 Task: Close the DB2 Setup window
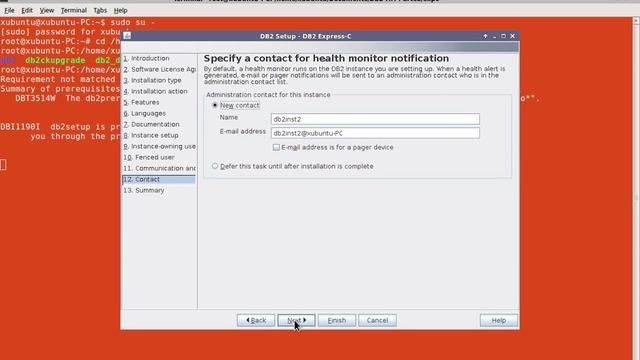(x=513, y=36)
